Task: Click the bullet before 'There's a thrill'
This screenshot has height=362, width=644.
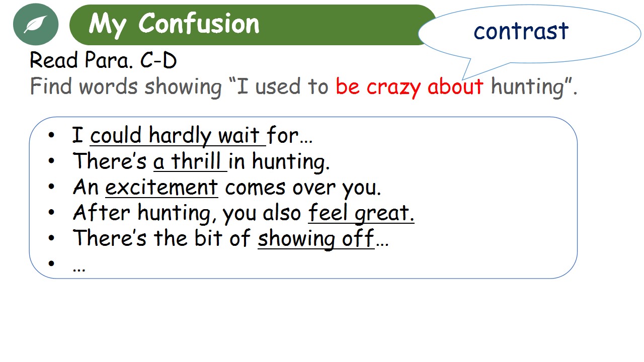Action: tap(51, 162)
